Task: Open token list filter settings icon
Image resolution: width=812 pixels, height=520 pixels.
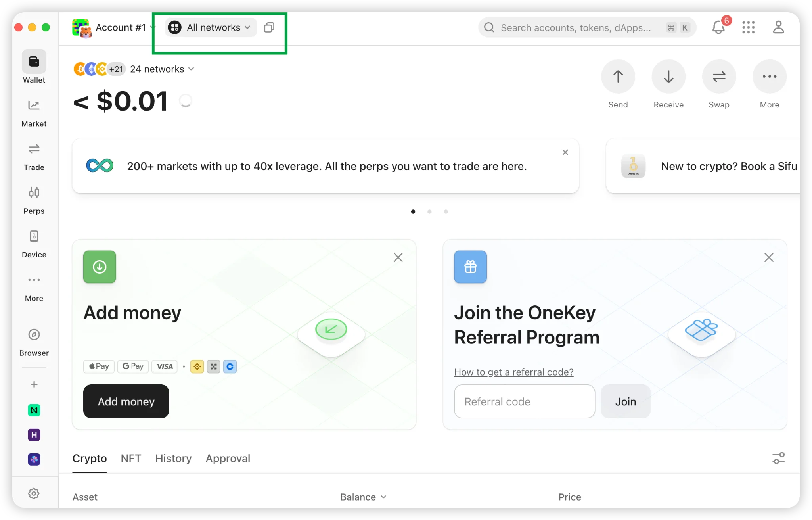Action: point(778,458)
